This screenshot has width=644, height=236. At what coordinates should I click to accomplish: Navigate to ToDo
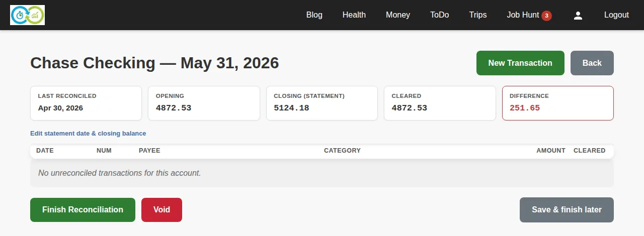pyautogui.click(x=440, y=15)
